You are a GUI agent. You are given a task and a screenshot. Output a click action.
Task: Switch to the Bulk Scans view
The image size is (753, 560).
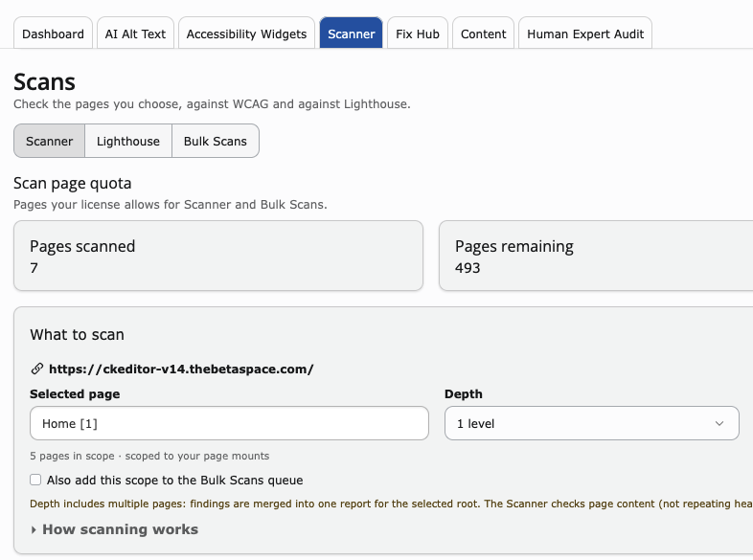coord(216,141)
